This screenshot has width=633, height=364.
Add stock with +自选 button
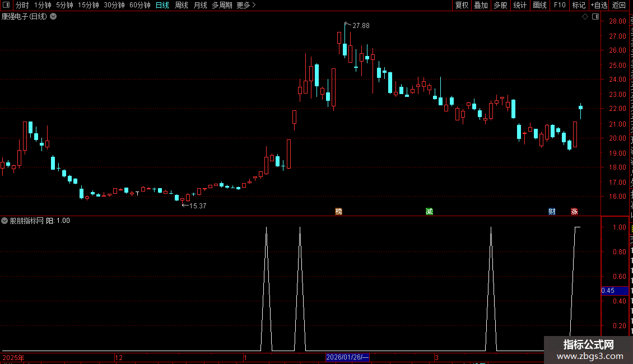[x=599, y=5]
